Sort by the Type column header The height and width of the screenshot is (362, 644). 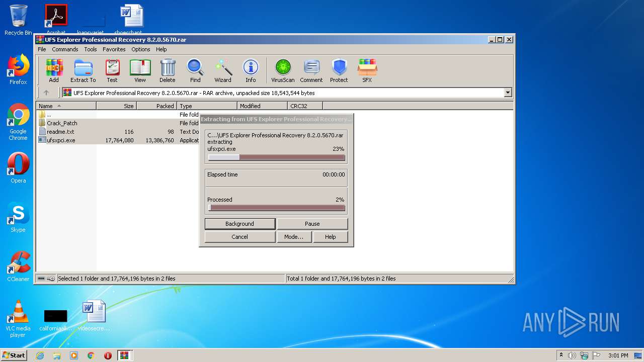click(207, 106)
